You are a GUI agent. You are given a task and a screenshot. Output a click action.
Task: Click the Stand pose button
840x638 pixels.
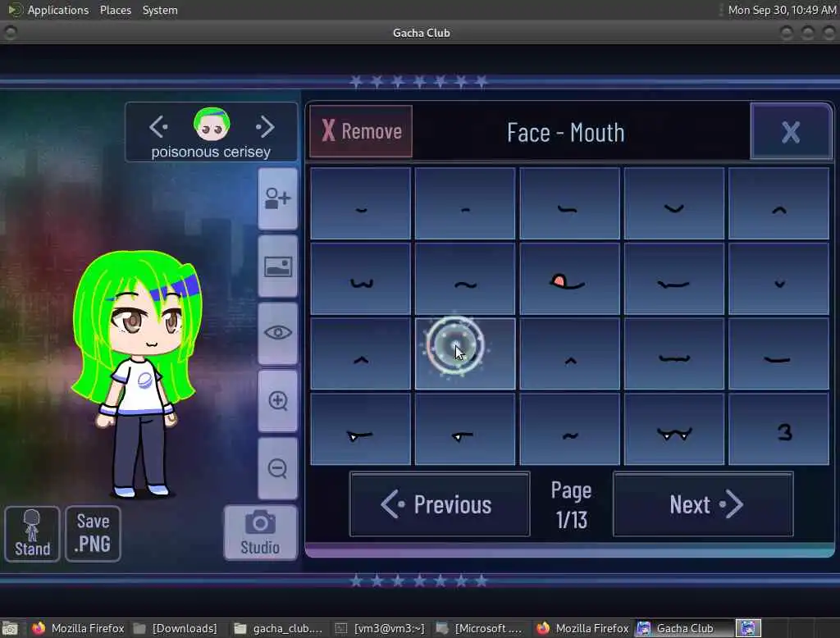pyautogui.click(x=32, y=534)
